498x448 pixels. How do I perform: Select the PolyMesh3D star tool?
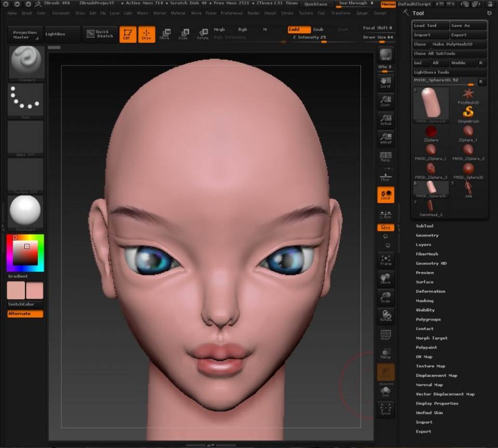click(468, 96)
